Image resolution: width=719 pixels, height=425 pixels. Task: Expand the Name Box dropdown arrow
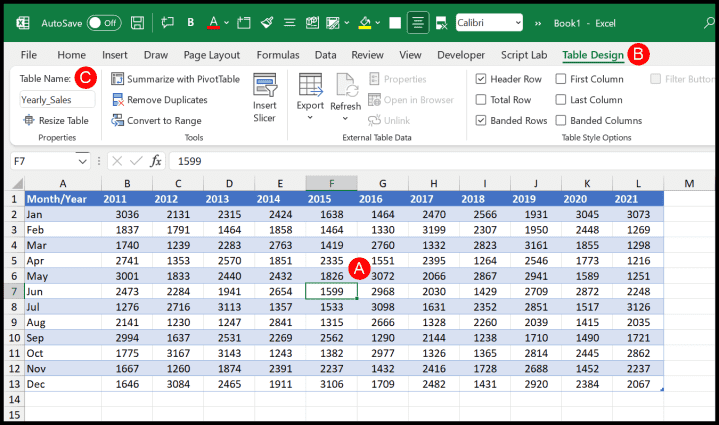[82, 161]
